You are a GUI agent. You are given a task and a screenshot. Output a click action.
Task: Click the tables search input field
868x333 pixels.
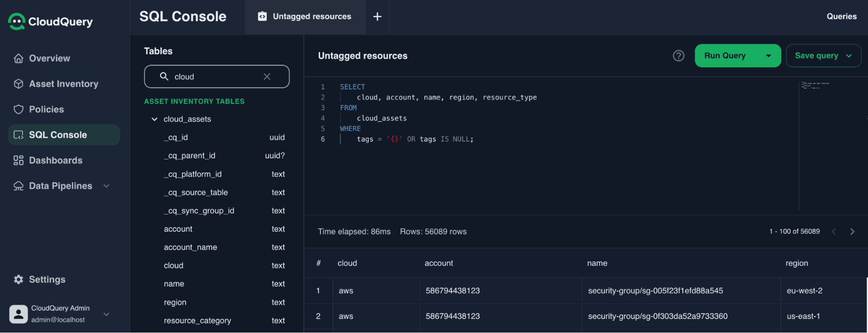[x=216, y=77]
